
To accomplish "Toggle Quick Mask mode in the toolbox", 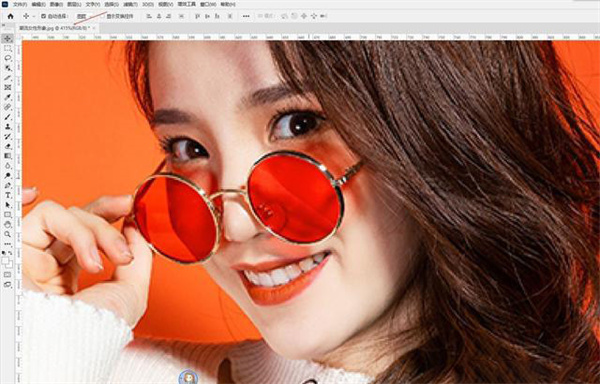I will [8, 275].
